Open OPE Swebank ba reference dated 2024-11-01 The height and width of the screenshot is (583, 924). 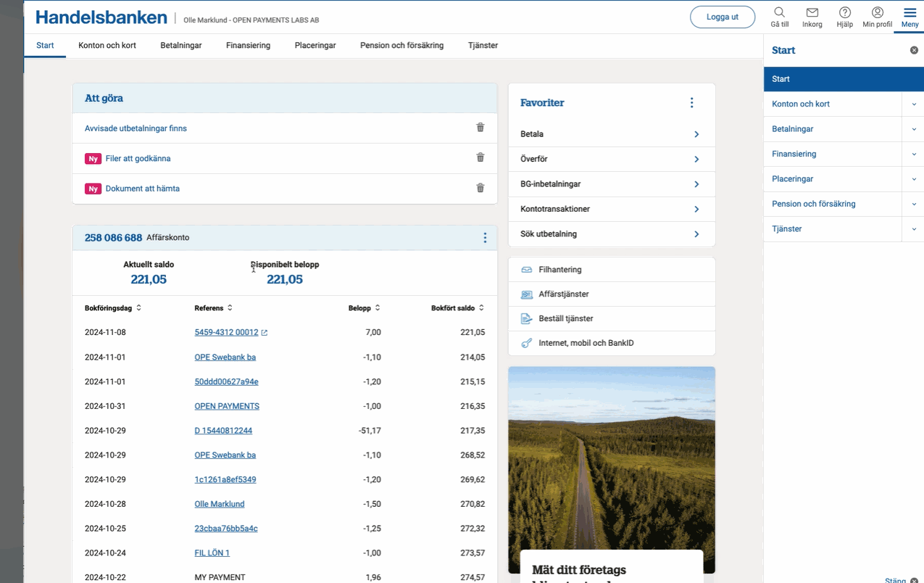(x=225, y=357)
